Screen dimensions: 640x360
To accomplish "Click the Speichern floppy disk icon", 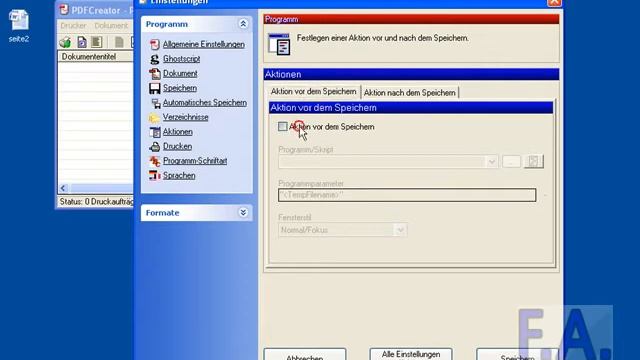I will 154,88.
